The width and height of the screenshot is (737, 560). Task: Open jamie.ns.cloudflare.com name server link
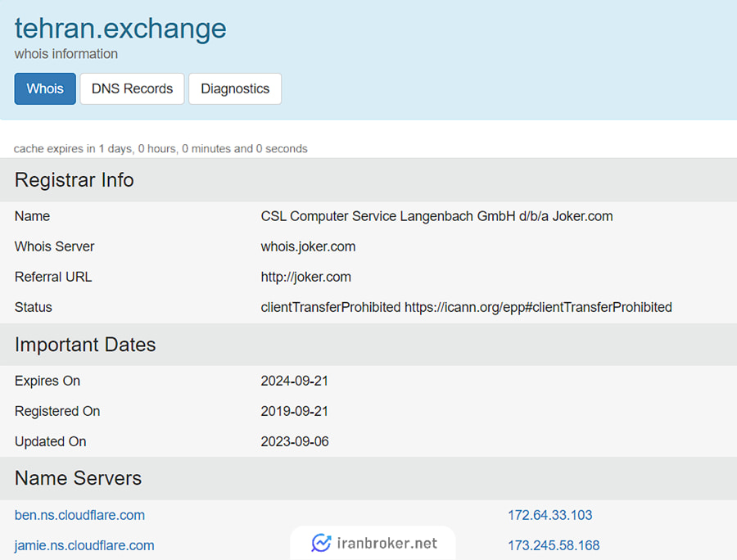(x=84, y=545)
